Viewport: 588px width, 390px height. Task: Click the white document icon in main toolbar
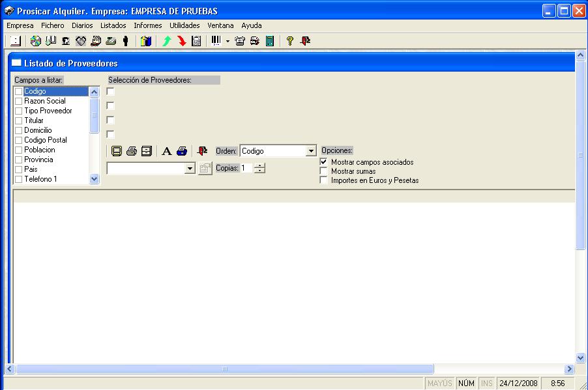click(16, 41)
